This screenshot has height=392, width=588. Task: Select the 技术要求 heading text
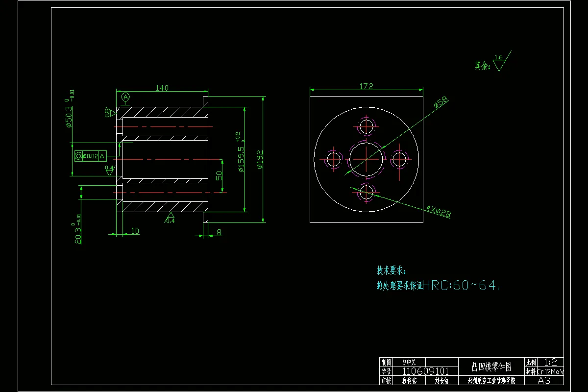click(x=392, y=270)
